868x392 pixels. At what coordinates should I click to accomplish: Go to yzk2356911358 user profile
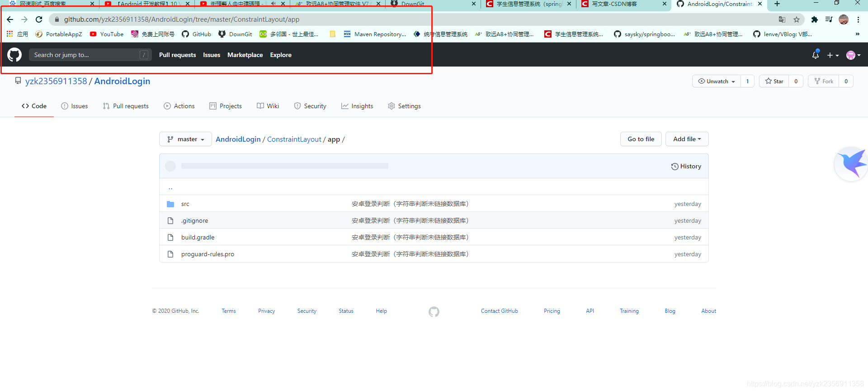(56, 81)
